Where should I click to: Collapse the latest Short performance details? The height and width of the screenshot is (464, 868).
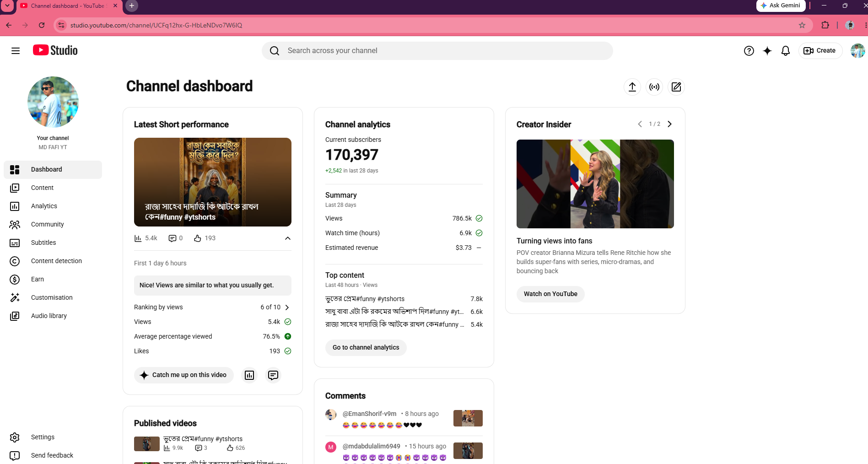point(288,238)
